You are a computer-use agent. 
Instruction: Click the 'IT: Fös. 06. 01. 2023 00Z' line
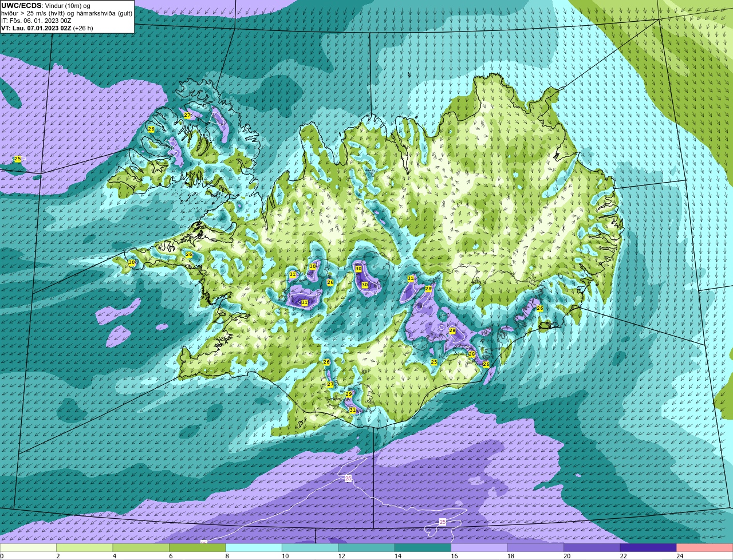click(x=36, y=21)
